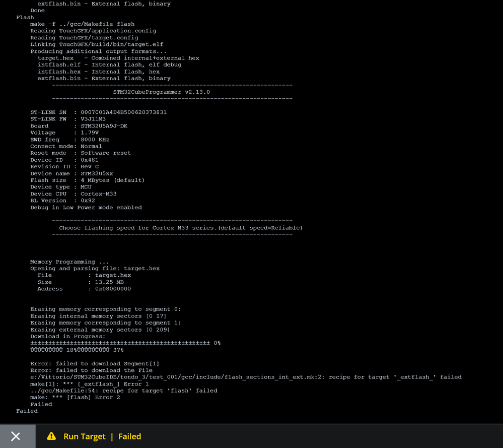Select the 'Board : STM32U5A9J-DK' line
This screenshot has width=503, height=448.
[x=79, y=126]
